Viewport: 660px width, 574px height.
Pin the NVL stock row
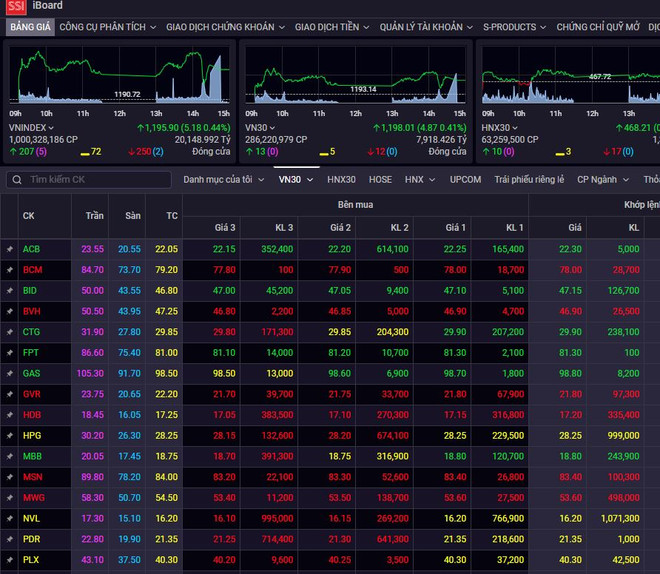point(9,519)
